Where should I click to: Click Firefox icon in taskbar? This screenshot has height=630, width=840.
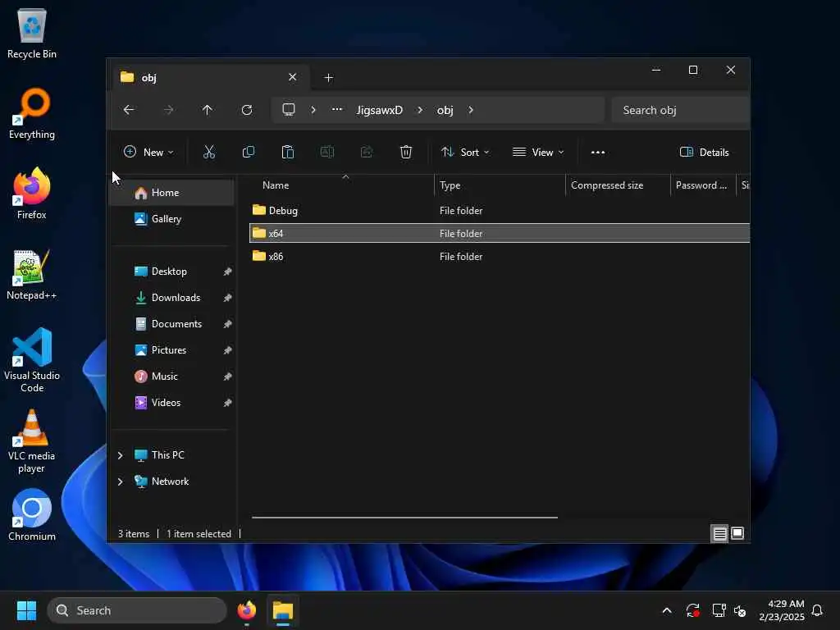247,610
